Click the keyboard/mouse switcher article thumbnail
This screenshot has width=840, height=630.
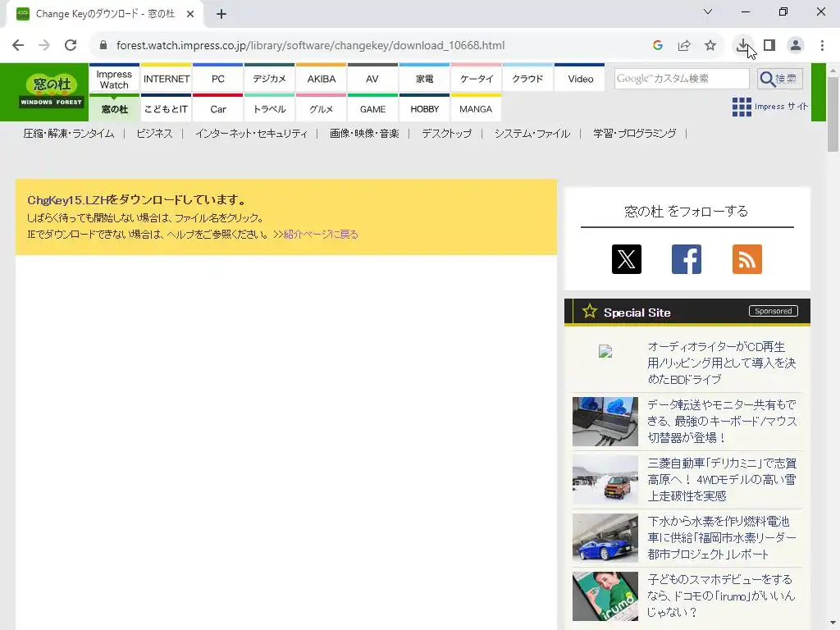tap(605, 422)
